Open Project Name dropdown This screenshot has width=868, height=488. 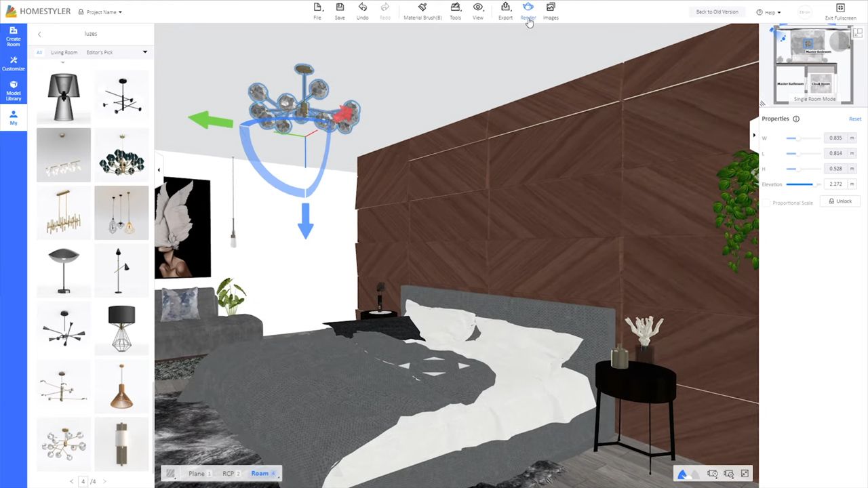pyautogui.click(x=100, y=12)
